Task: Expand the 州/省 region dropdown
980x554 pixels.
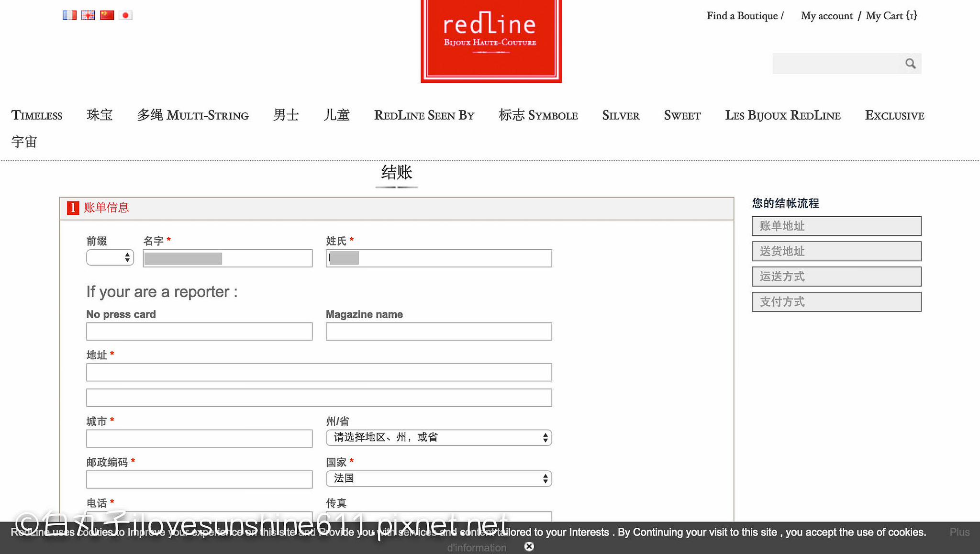Action: pos(438,438)
